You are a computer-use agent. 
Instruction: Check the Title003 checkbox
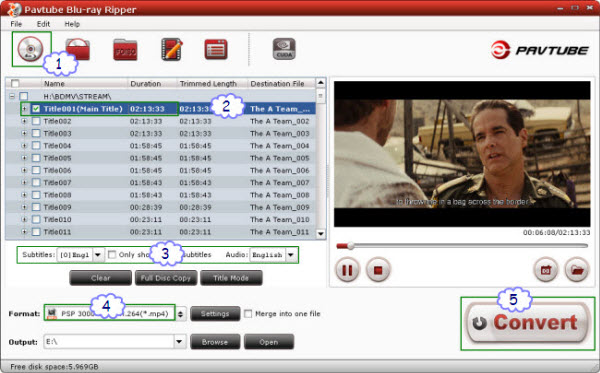coord(36,134)
